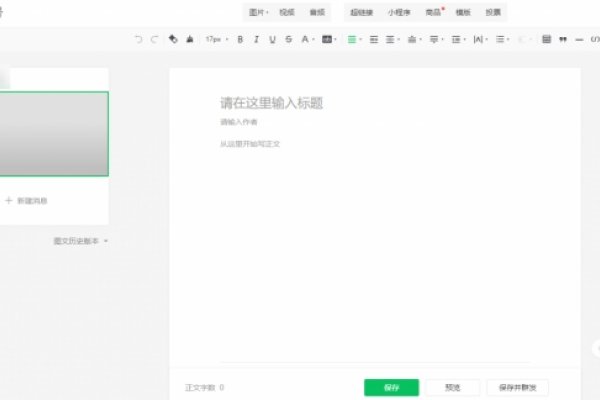Select the format painter tool
Viewport: 600px width, 400px height.
click(173, 39)
